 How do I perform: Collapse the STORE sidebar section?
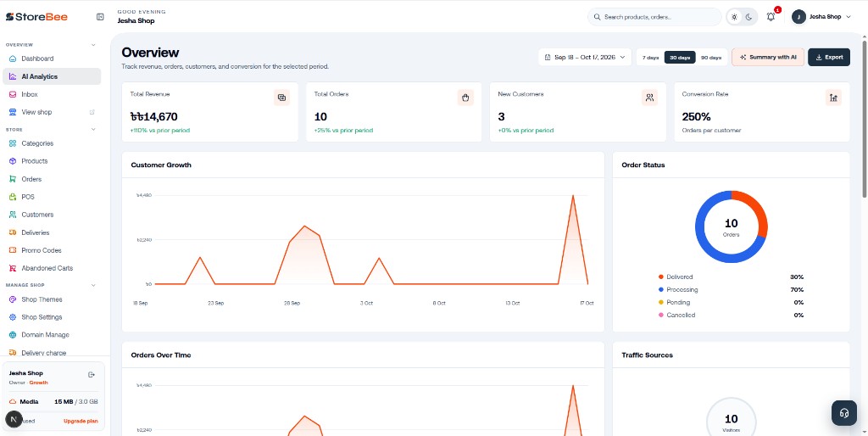93,130
